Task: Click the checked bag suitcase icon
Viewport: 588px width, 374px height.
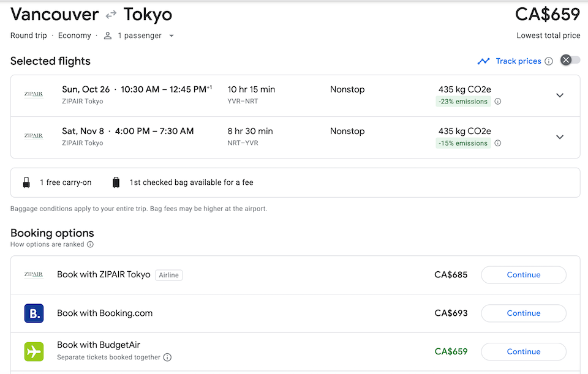Action: coord(116,182)
